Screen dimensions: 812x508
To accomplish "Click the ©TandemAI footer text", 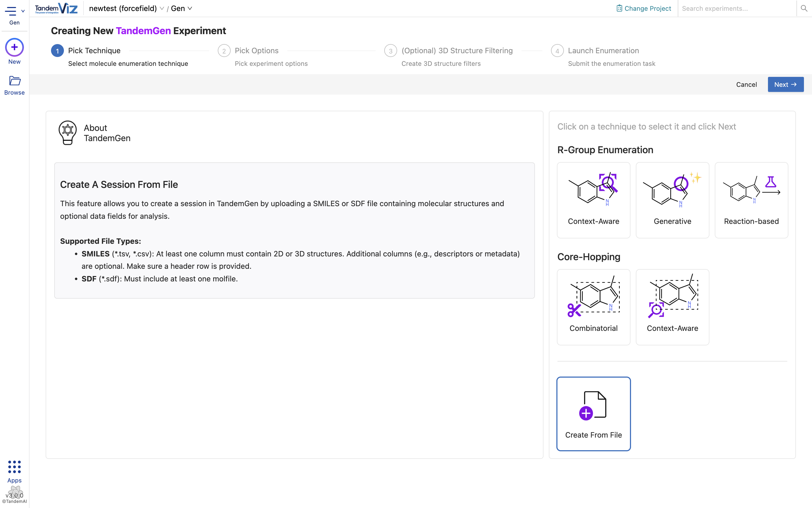I will tap(15, 501).
